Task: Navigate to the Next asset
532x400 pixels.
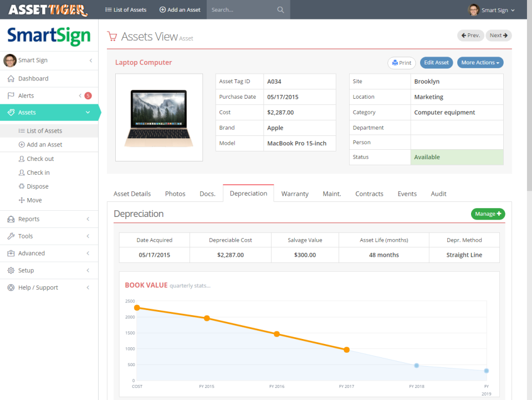Action: [498, 35]
